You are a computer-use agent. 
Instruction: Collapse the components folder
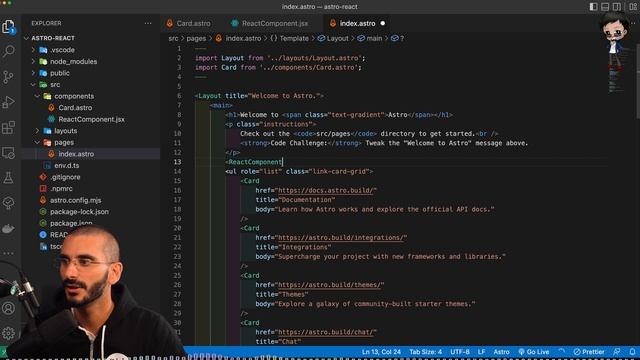[x=74, y=96]
